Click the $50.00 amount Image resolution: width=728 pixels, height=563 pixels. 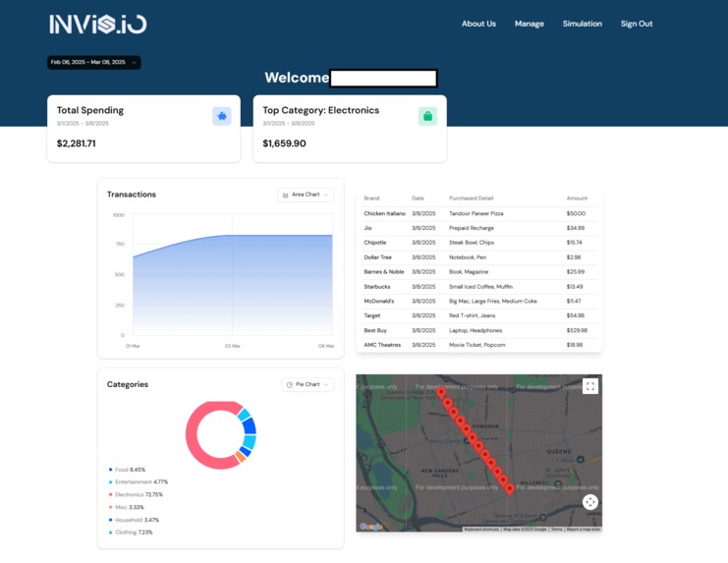pyautogui.click(x=576, y=213)
